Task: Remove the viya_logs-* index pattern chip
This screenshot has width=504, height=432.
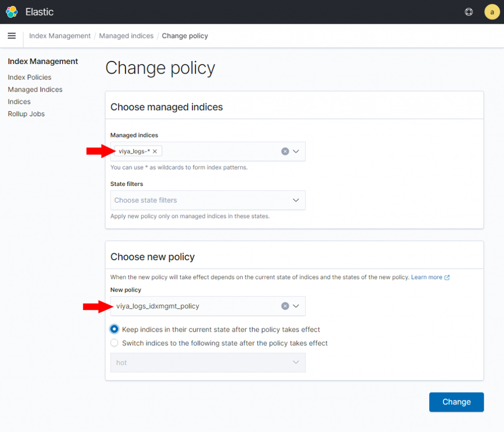Action: tap(155, 151)
